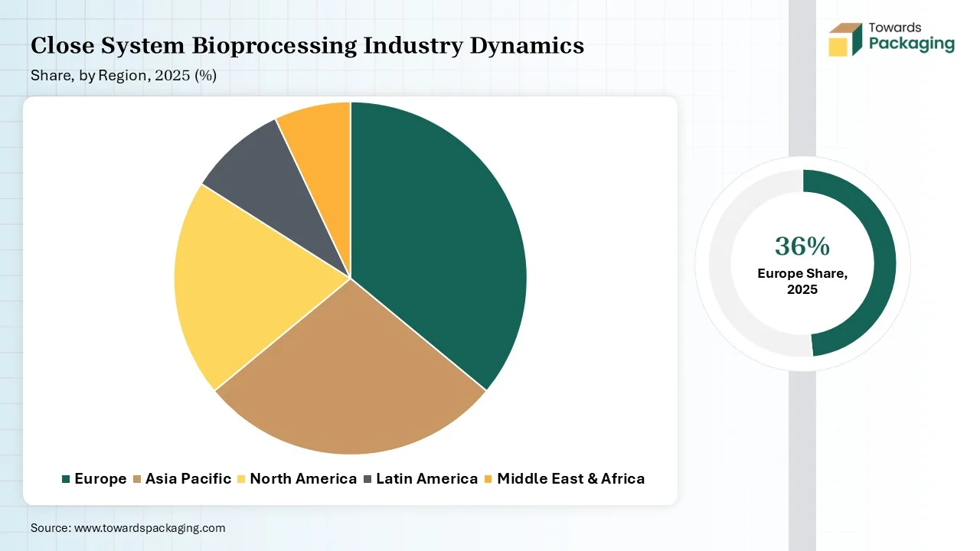
Task: Click the Towards Packaging box logo icon
Action: tap(845, 40)
